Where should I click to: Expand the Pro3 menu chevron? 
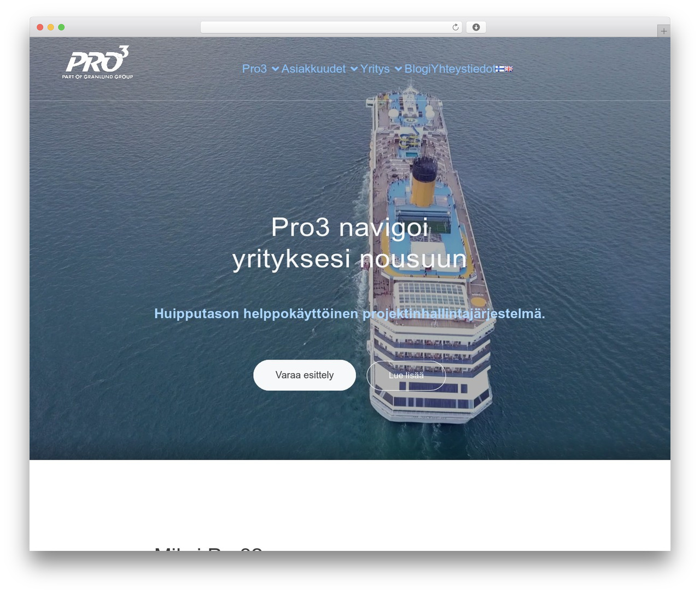(276, 69)
